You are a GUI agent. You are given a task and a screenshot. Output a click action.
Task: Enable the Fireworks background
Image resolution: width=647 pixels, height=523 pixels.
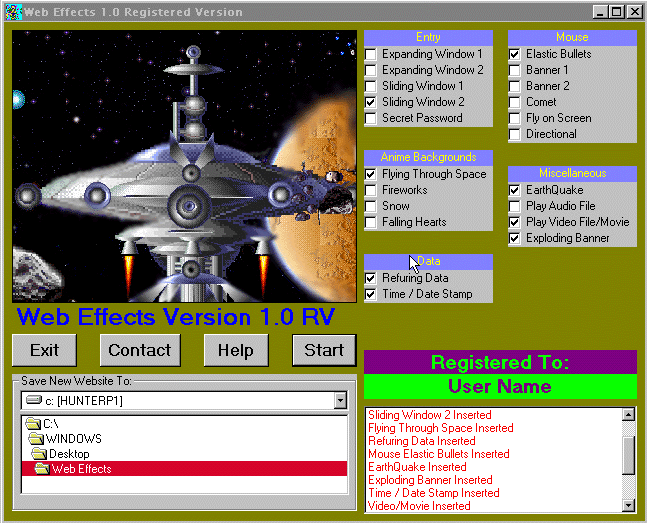tap(371, 190)
